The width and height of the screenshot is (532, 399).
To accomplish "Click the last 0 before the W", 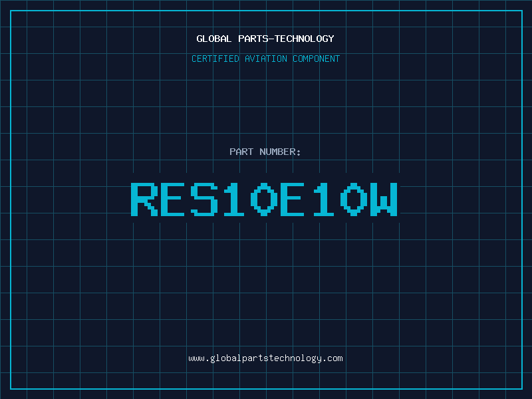I will pyautogui.click(x=354, y=199).
